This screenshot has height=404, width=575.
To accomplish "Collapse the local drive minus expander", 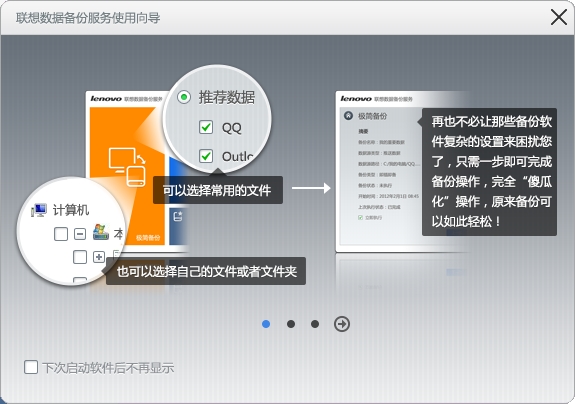I will (x=80, y=234).
